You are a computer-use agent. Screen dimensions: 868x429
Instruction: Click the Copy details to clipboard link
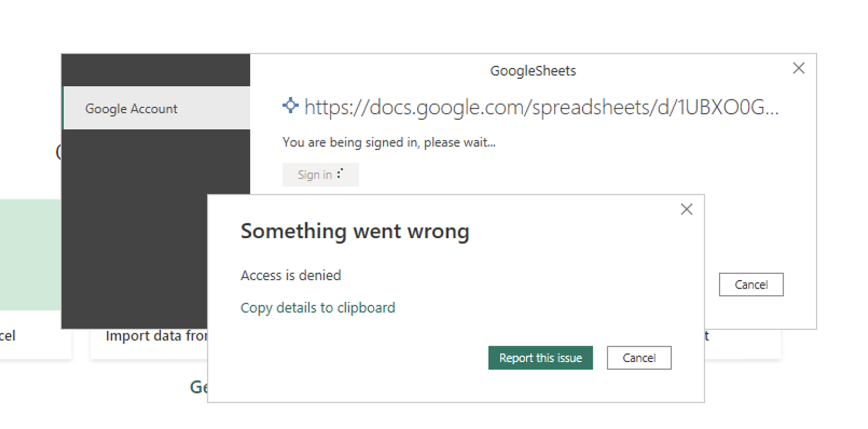318,308
